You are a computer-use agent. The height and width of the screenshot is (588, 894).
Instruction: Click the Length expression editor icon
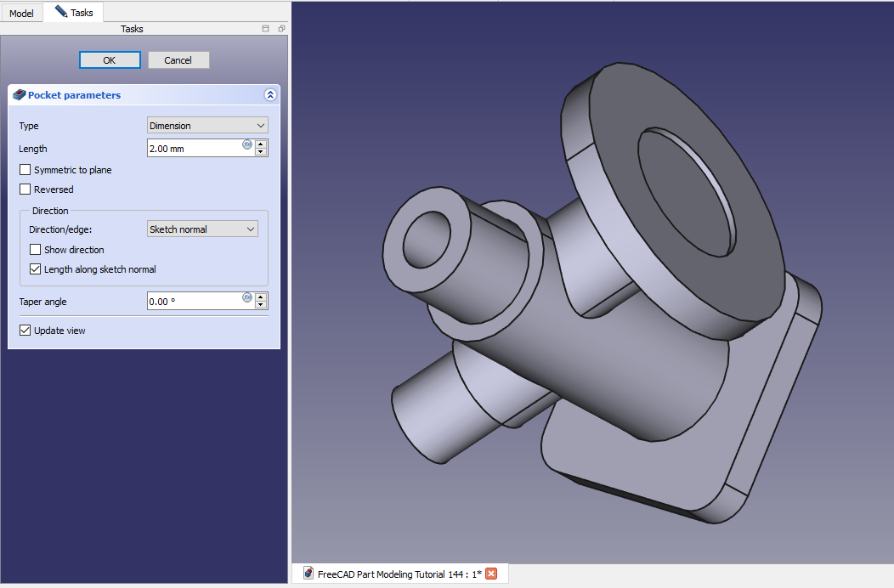(247, 144)
